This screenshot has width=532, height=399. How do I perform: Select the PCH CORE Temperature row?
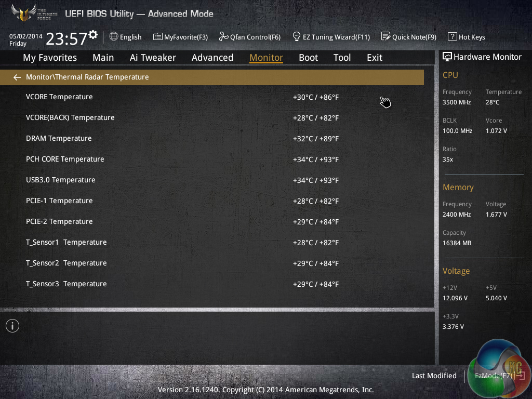[212, 159]
